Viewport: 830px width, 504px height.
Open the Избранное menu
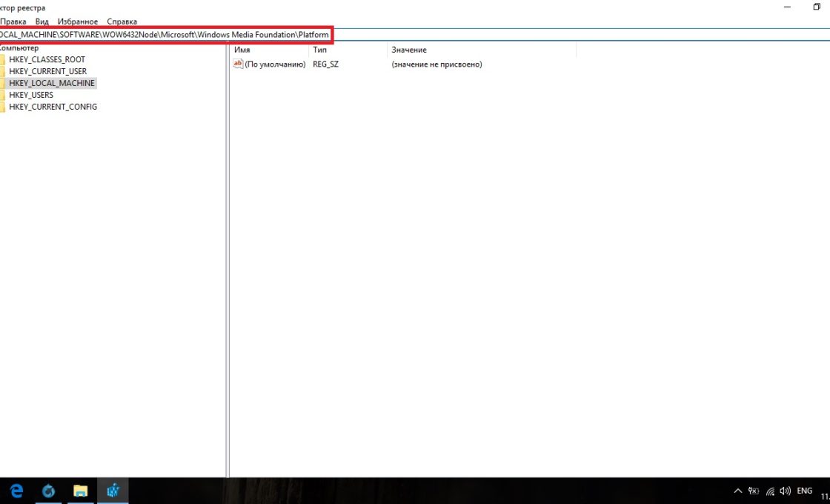pyautogui.click(x=78, y=21)
